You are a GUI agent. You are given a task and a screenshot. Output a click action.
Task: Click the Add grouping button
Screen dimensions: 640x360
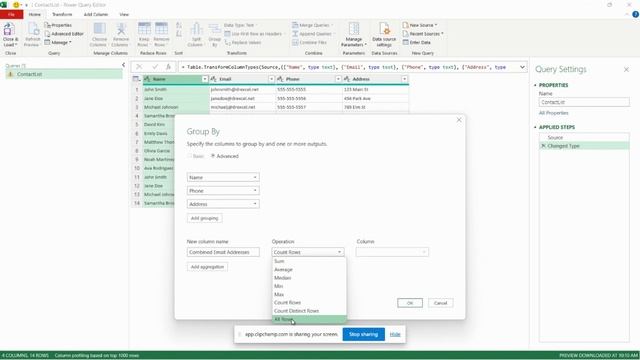[x=204, y=218]
